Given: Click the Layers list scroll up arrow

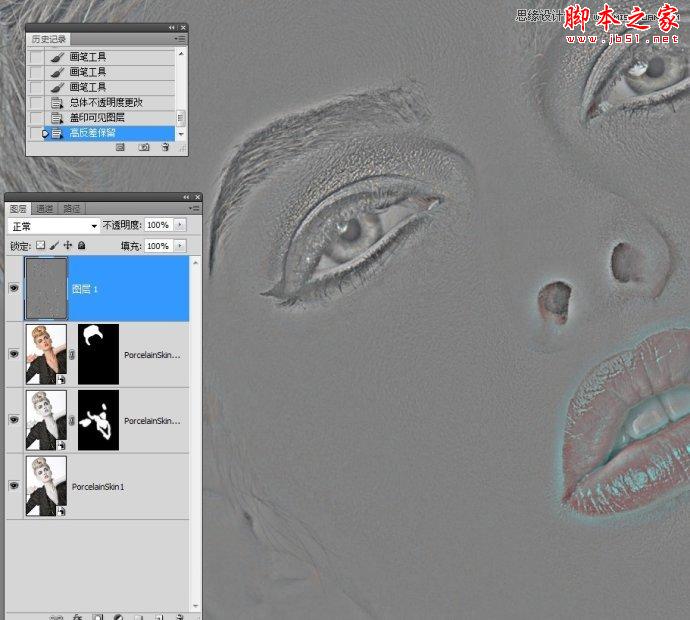Looking at the screenshot, I should (x=195, y=263).
